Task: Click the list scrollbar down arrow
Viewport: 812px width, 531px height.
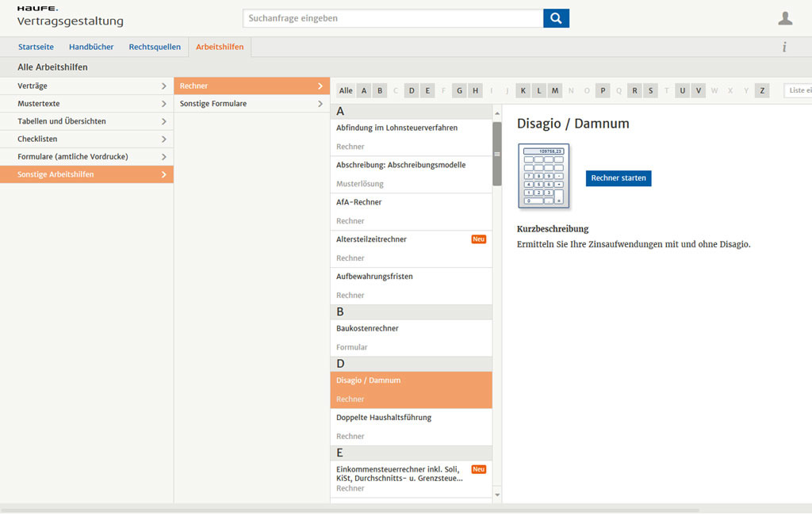Action: (x=497, y=495)
